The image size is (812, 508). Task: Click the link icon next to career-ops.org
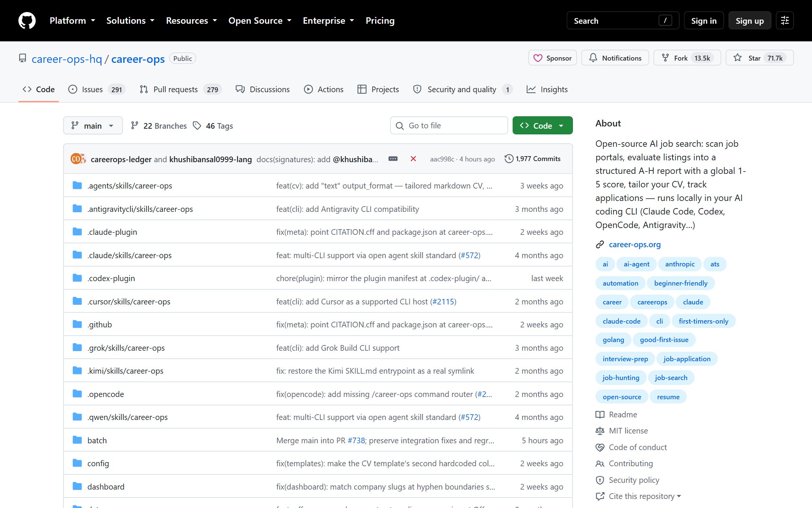600,245
